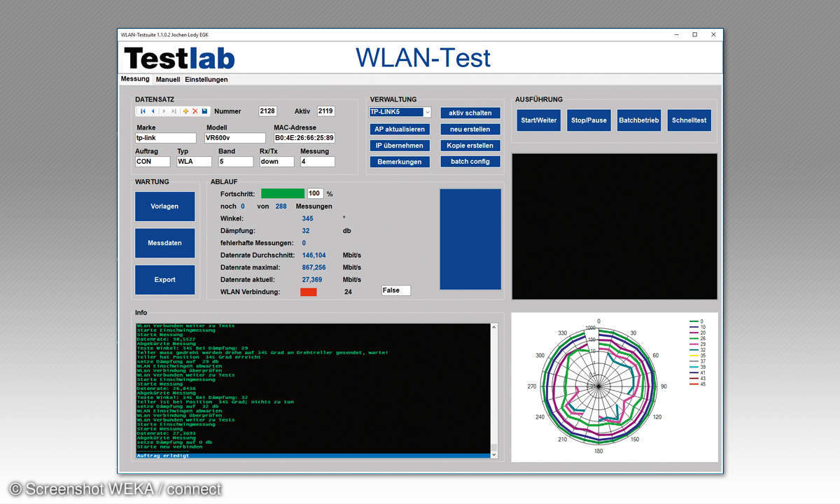Delete record with red X icon
This screenshot has width=840, height=504.
point(195,111)
